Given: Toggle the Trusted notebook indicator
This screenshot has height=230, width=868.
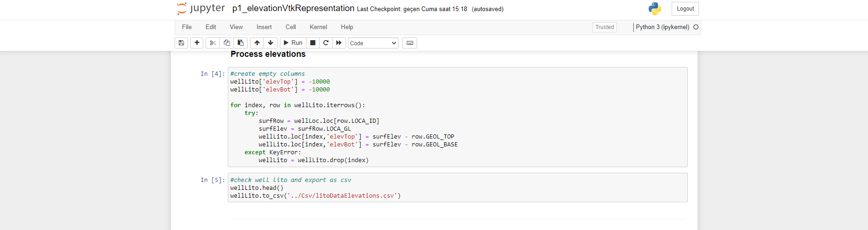Looking at the screenshot, I should (x=604, y=27).
